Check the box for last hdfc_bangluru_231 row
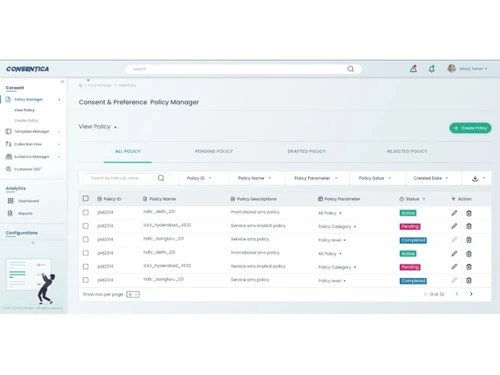 pos(86,280)
